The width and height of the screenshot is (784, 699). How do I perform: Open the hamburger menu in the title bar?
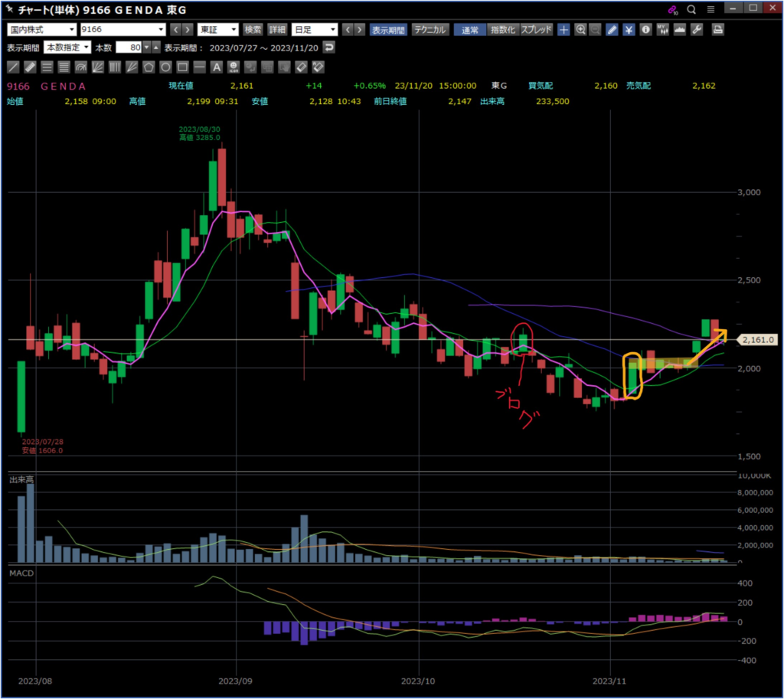pyautogui.click(x=711, y=9)
